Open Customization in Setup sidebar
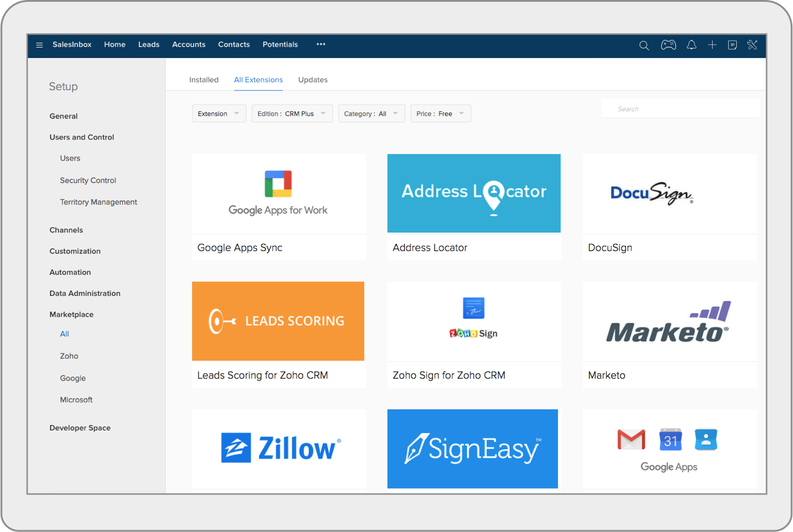Viewport: 793px width, 532px height. tap(75, 251)
